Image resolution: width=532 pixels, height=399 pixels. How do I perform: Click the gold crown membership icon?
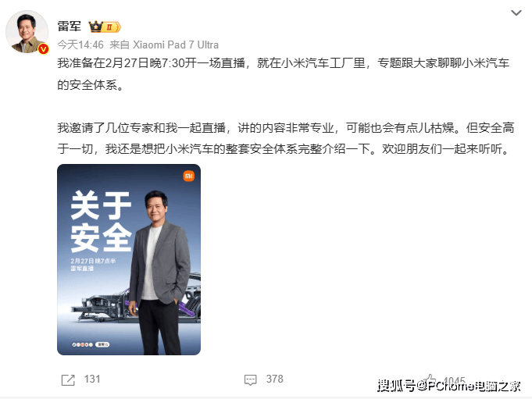[x=95, y=27]
